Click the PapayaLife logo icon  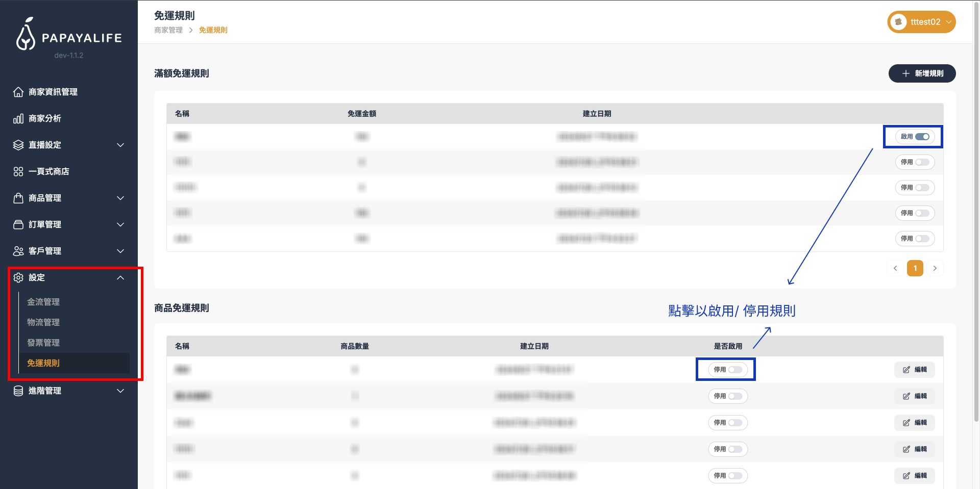tap(26, 35)
